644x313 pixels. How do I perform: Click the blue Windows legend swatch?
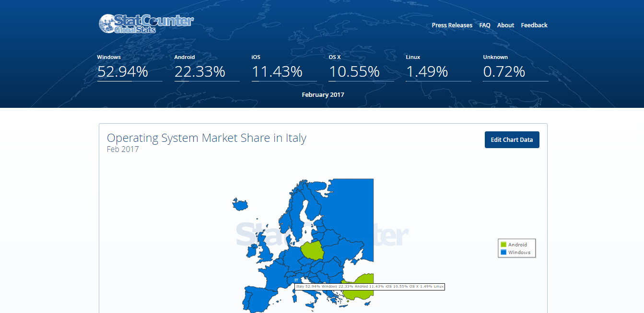503,252
